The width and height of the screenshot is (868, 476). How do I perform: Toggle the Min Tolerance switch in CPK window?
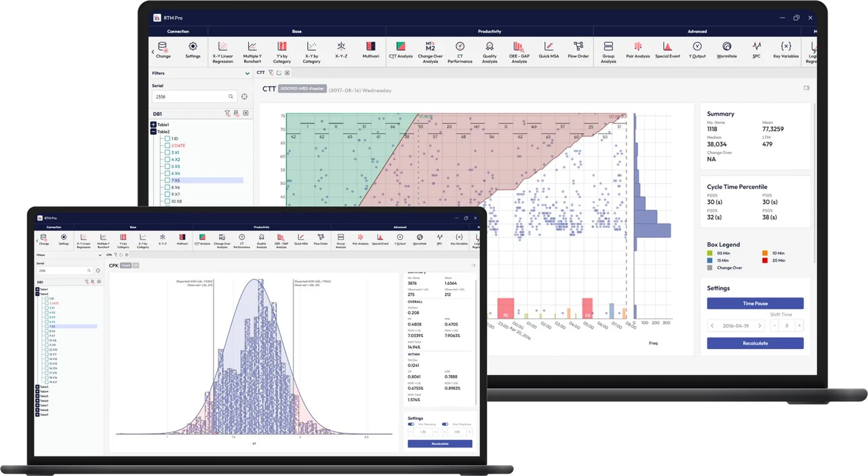click(x=411, y=424)
